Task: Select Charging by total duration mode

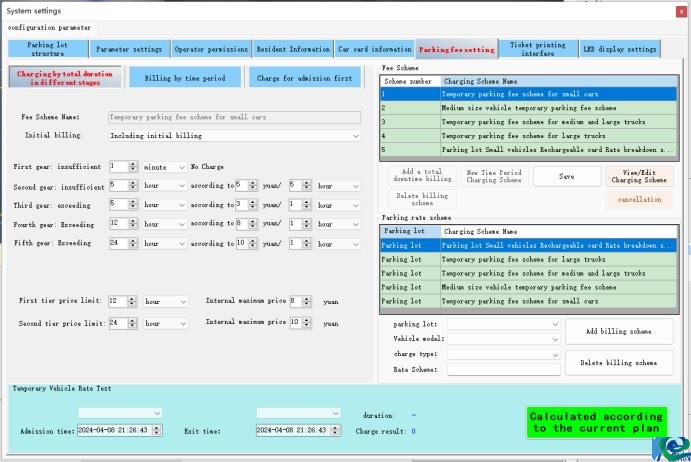Action: [66, 78]
